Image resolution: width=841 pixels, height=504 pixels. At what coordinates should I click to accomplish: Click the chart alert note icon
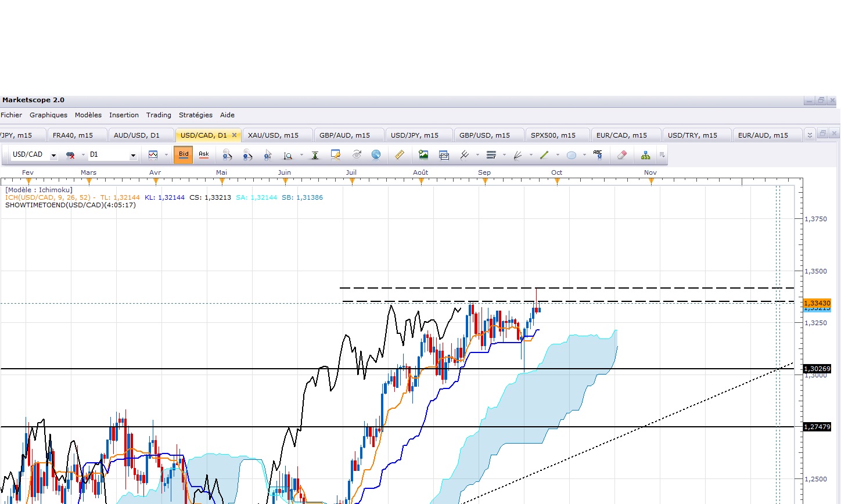click(x=336, y=155)
